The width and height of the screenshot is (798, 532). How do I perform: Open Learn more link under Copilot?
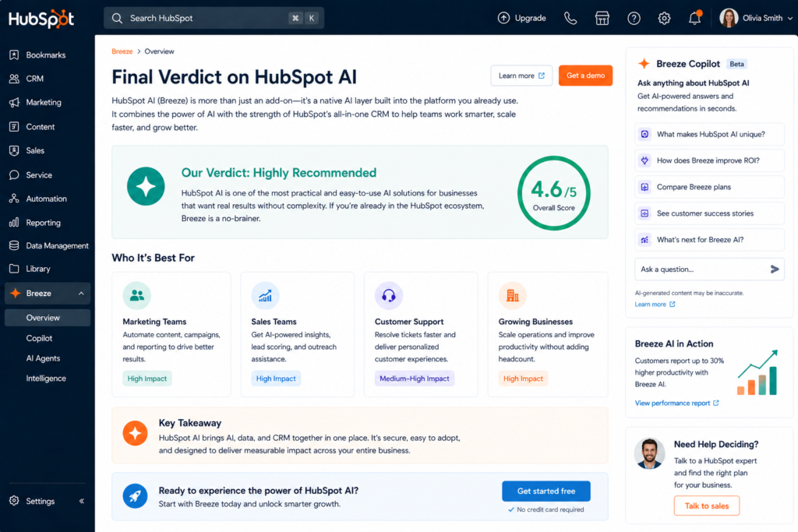click(x=655, y=305)
